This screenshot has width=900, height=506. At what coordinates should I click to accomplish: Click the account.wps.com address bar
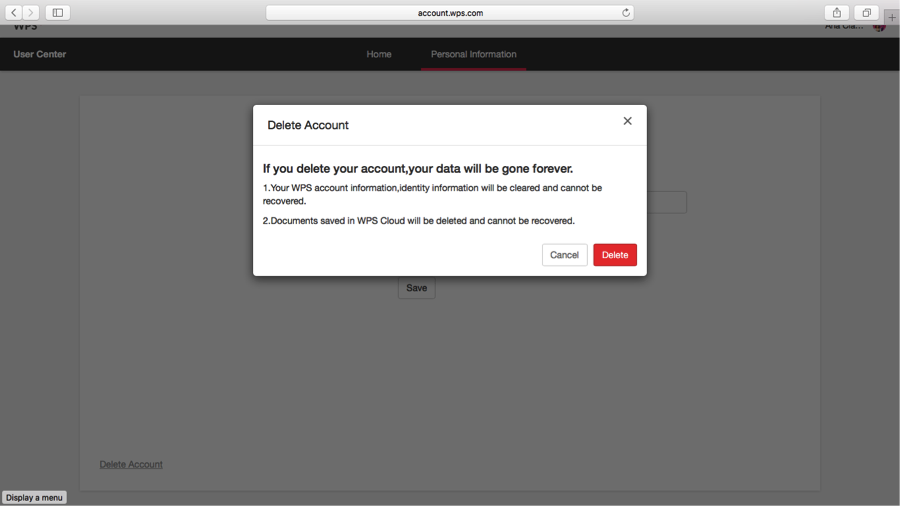(449, 13)
